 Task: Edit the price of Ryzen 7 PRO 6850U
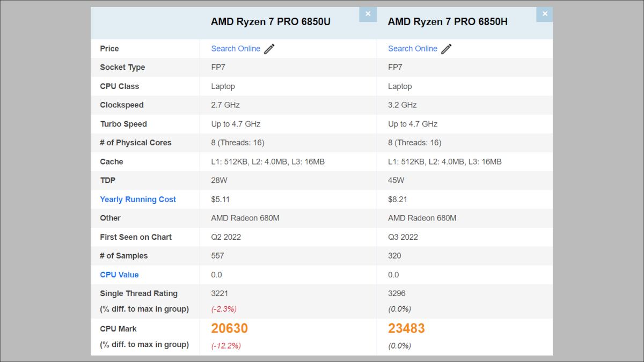268,48
